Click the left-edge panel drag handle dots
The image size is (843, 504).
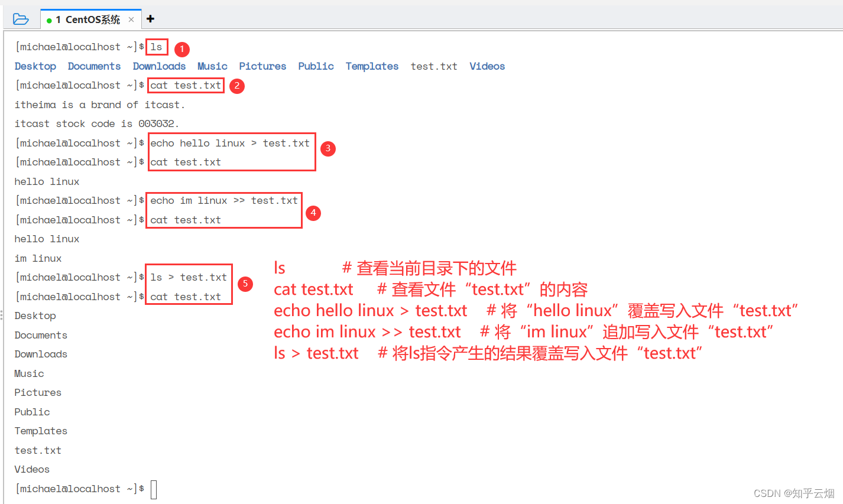[x=2, y=315]
